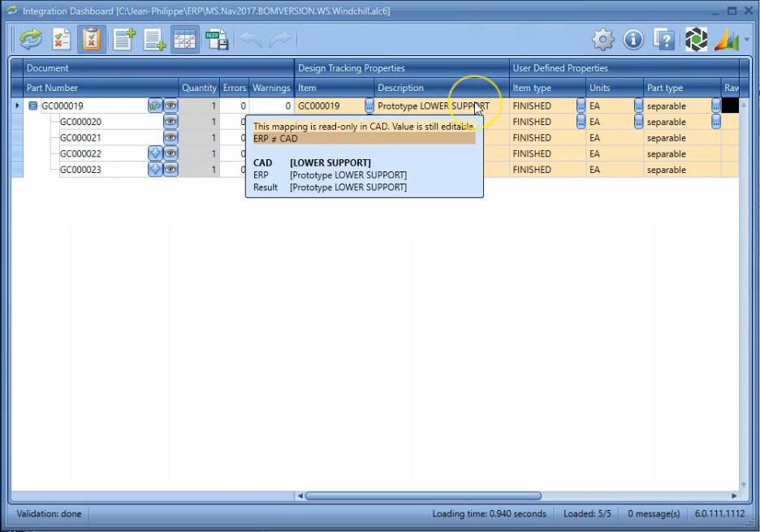The image size is (760, 532).
Task: Click the User Defined Properties group header
Action: [624, 68]
